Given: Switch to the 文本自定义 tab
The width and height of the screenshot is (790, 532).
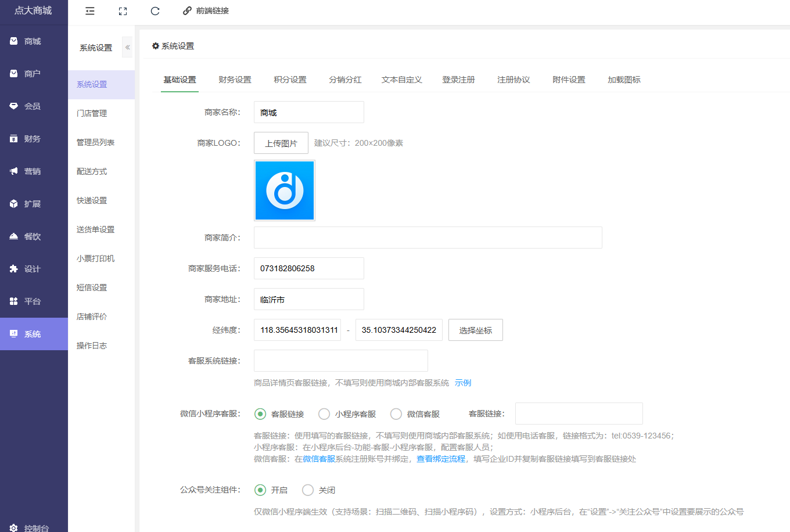Looking at the screenshot, I should tap(401, 80).
